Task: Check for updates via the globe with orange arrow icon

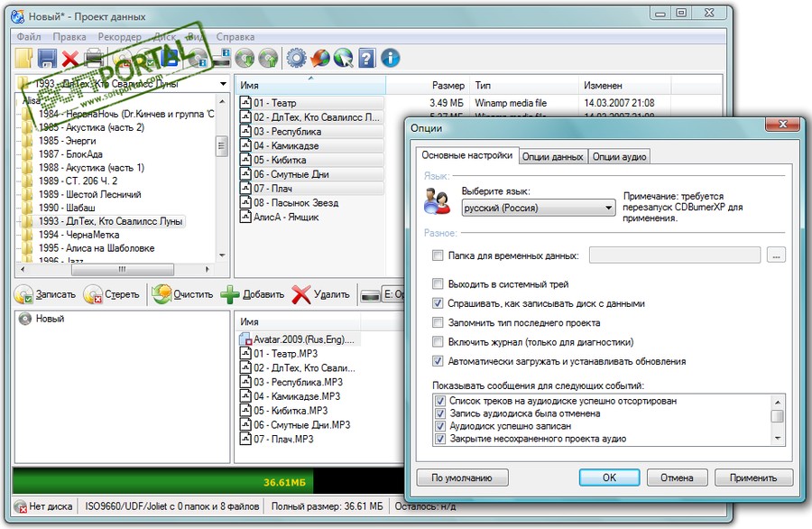Action: 319,58
